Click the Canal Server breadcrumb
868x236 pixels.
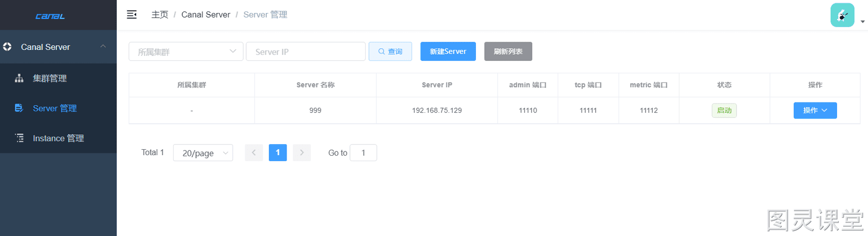[206, 15]
